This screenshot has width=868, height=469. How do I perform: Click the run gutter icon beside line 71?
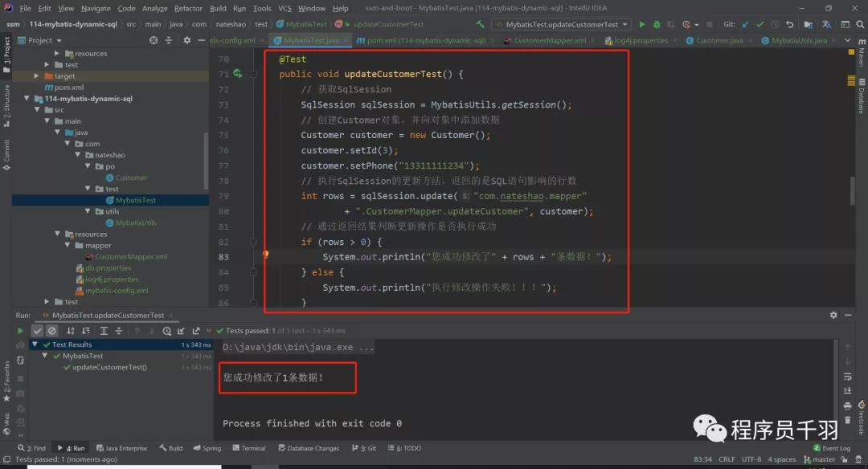coord(238,74)
